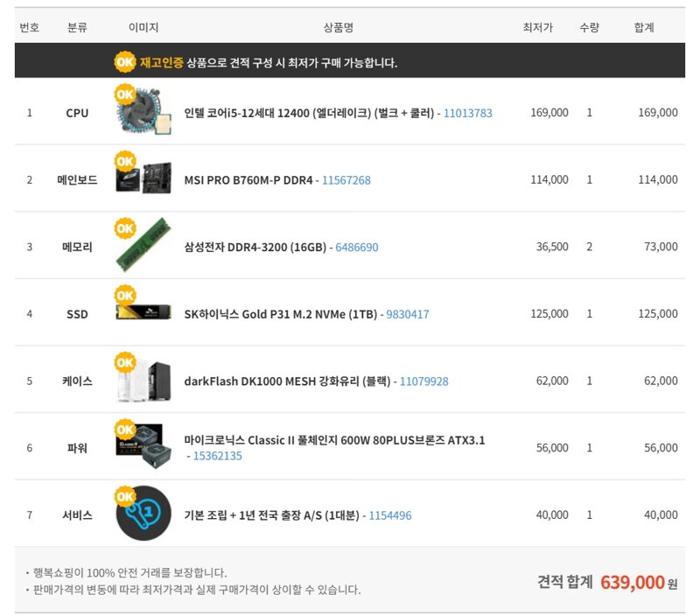Click the 재고인증 text in the banner
The image size is (700, 616).
tap(162, 62)
